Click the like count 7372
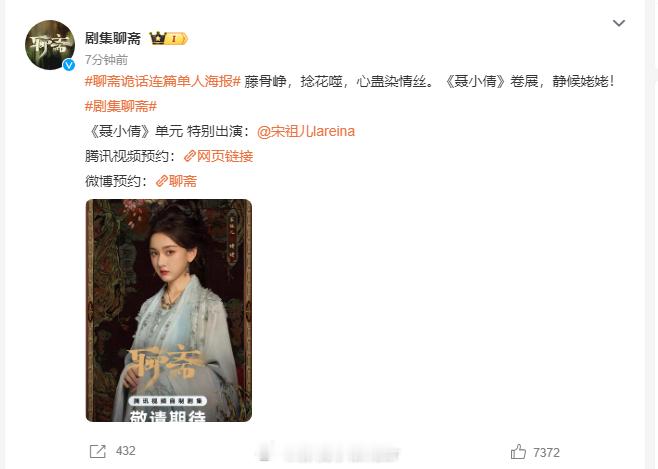 pos(546,453)
